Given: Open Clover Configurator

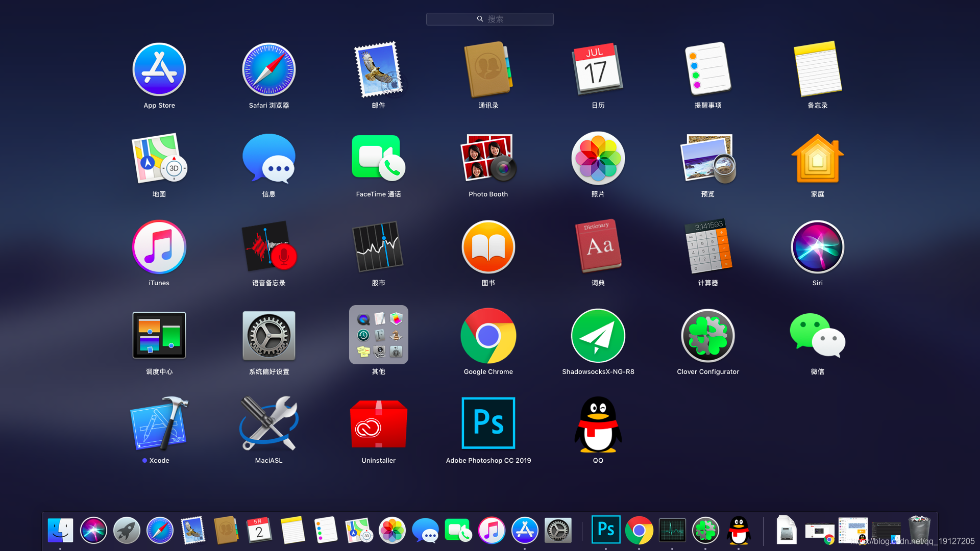Looking at the screenshot, I should (707, 336).
